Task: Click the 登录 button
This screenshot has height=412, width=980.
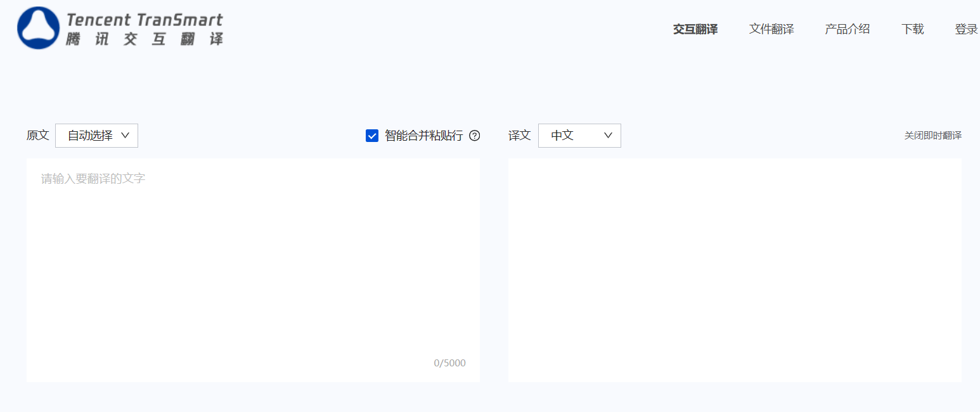Action: (x=965, y=29)
